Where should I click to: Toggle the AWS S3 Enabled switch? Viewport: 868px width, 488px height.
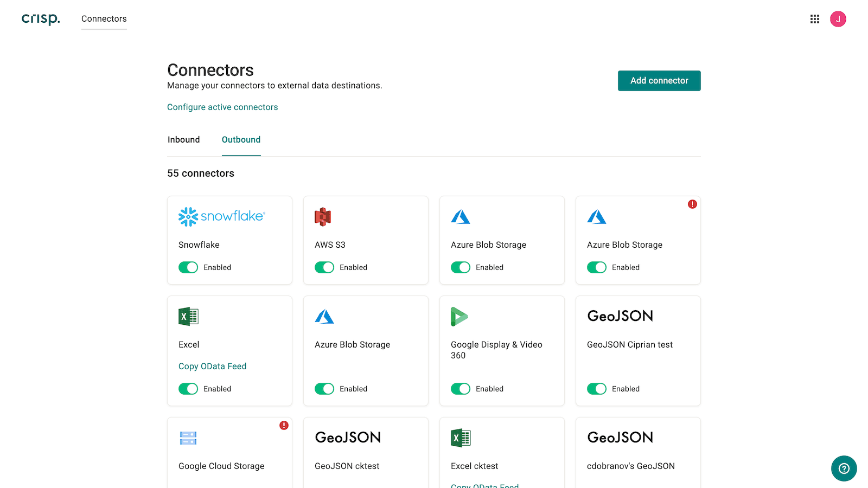coord(324,267)
